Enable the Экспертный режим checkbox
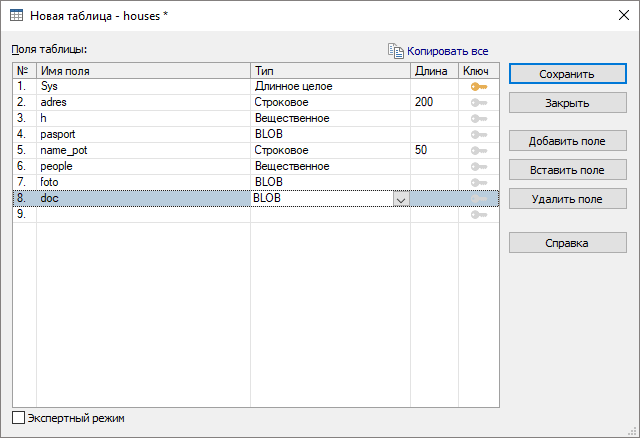The height and width of the screenshot is (438, 640). (x=19, y=418)
